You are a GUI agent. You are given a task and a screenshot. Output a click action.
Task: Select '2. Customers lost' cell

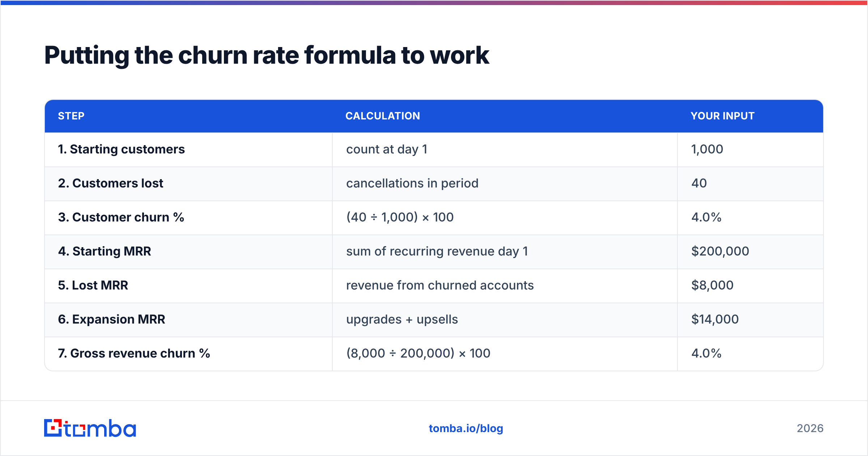188,183
